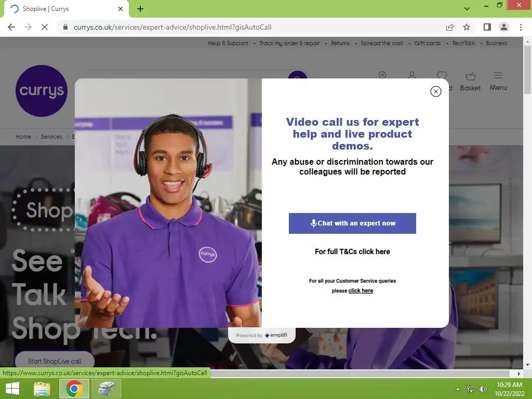The height and width of the screenshot is (399, 532).
Task: Click Chat with an expert now button
Action: tap(352, 223)
